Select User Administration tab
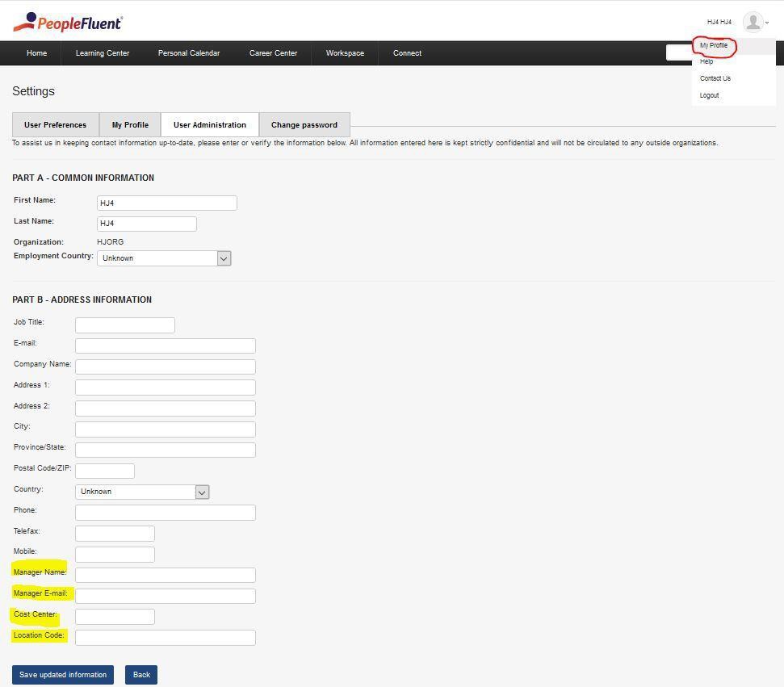 pyautogui.click(x=209, y=124)
